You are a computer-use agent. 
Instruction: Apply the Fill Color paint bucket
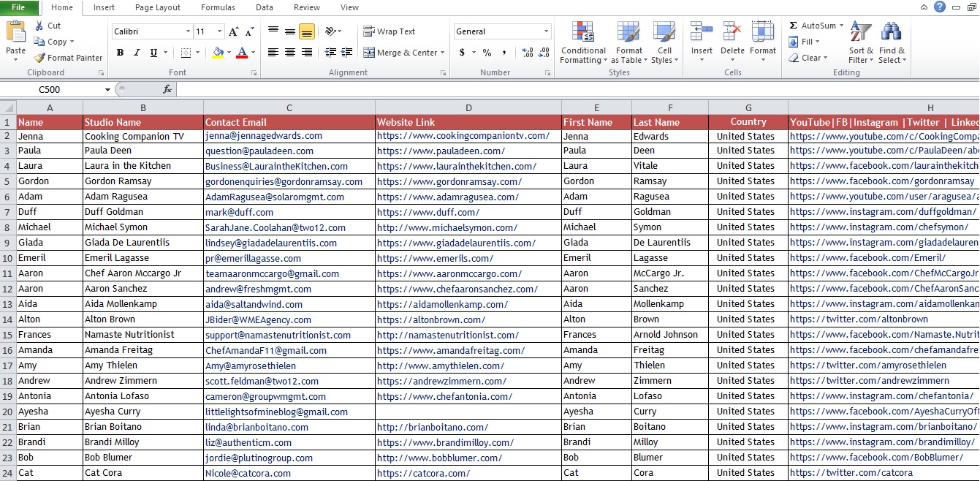218,53
